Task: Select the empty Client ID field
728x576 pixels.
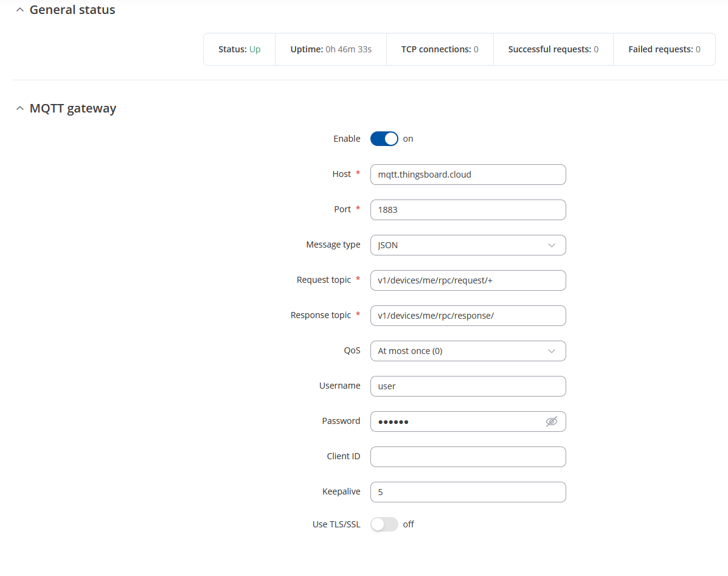Action: click(468, 457)
